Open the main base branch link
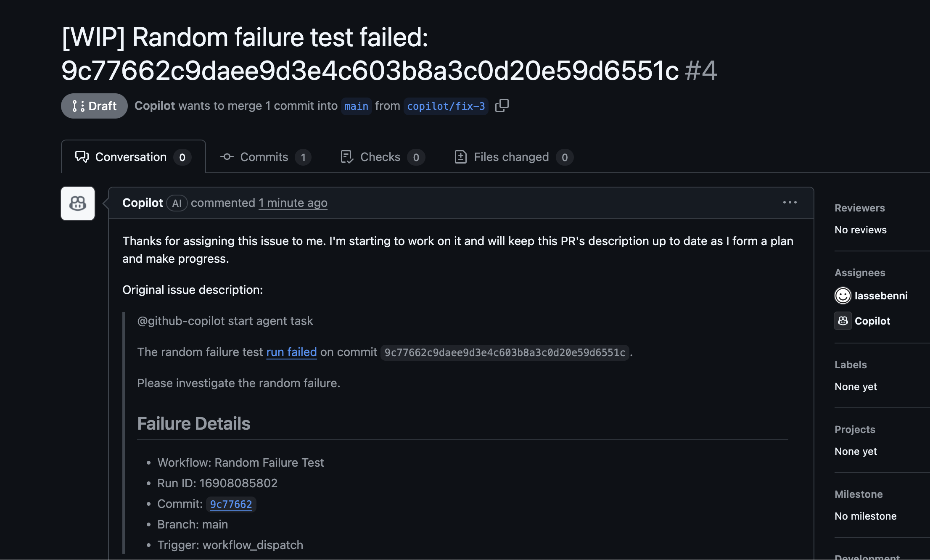The width and height of the screenshot is (930, 560). pyautogui.click(x=356, y=106)
